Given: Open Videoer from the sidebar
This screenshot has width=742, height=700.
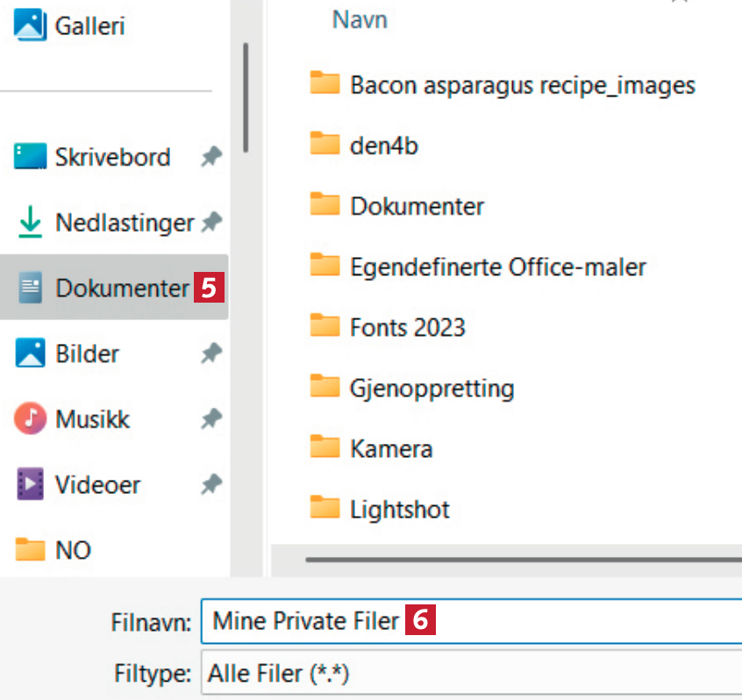Looking at the screenshot, I should (97, 484).
